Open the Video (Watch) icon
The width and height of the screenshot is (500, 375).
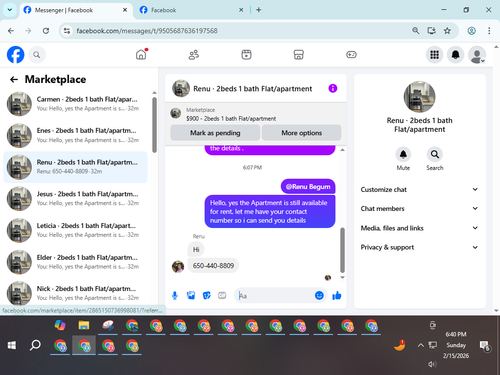point(246,55)
